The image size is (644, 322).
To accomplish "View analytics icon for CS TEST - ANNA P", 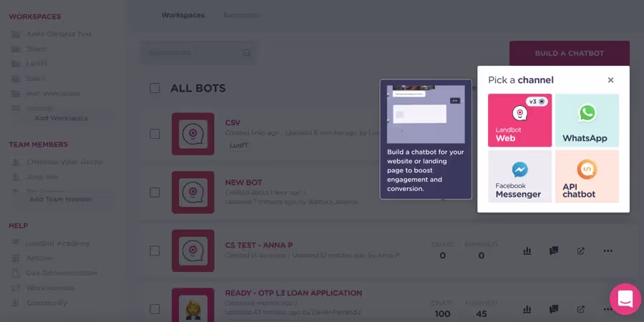I will point(527,250).
